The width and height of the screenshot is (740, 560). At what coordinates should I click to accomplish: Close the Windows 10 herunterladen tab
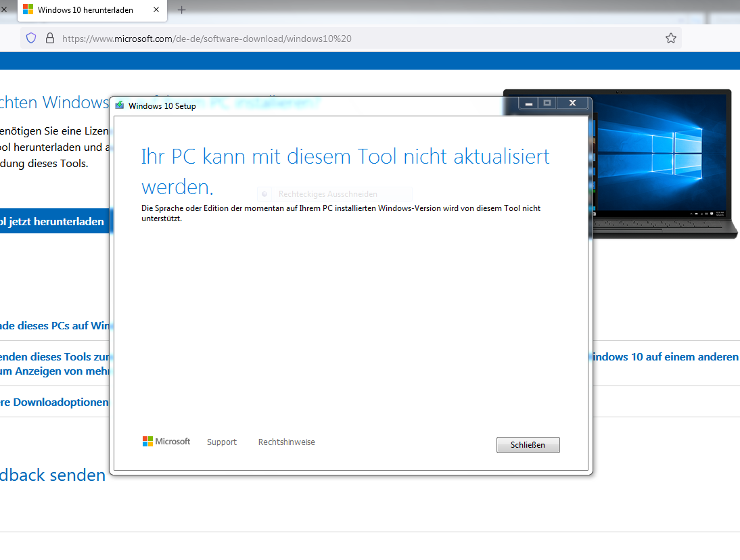[156, 10]
